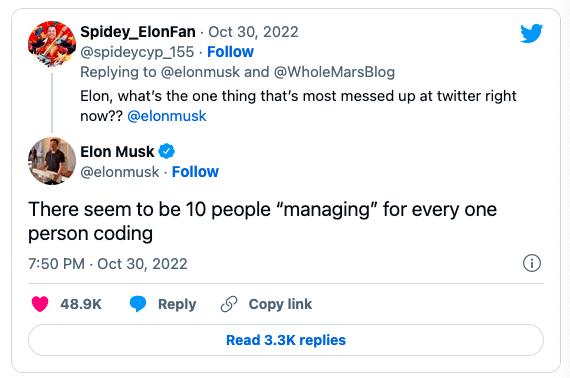Click Elon Musk's verified badge
Image resolution: width=570 pixels, height=378 pixels.
point(166,151)
